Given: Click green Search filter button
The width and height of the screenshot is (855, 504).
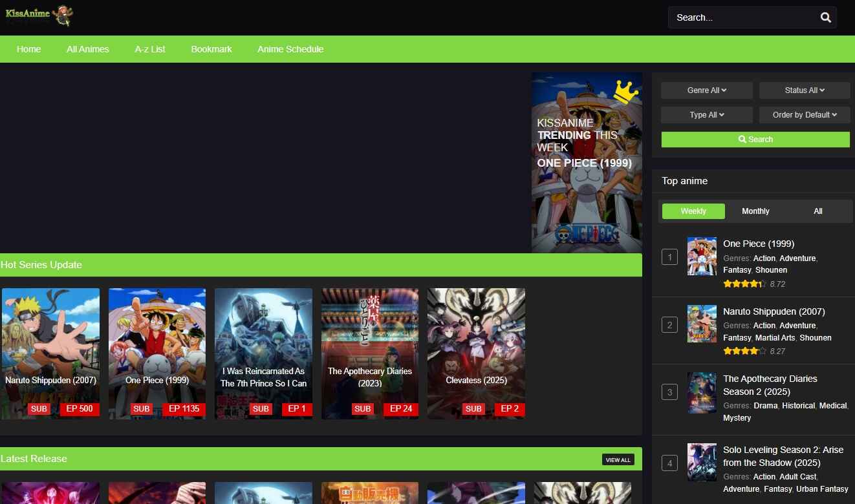Looking at the screenshot, I should click(755, 140).
